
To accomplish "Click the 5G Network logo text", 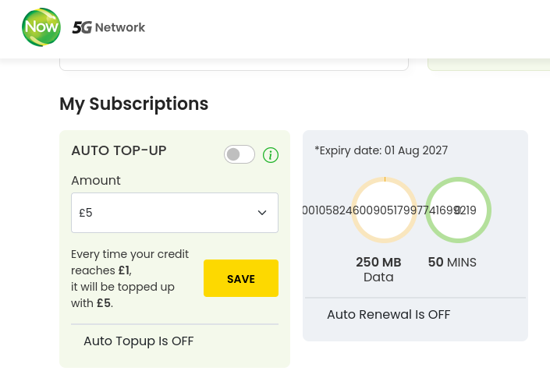I will [108, 27].
